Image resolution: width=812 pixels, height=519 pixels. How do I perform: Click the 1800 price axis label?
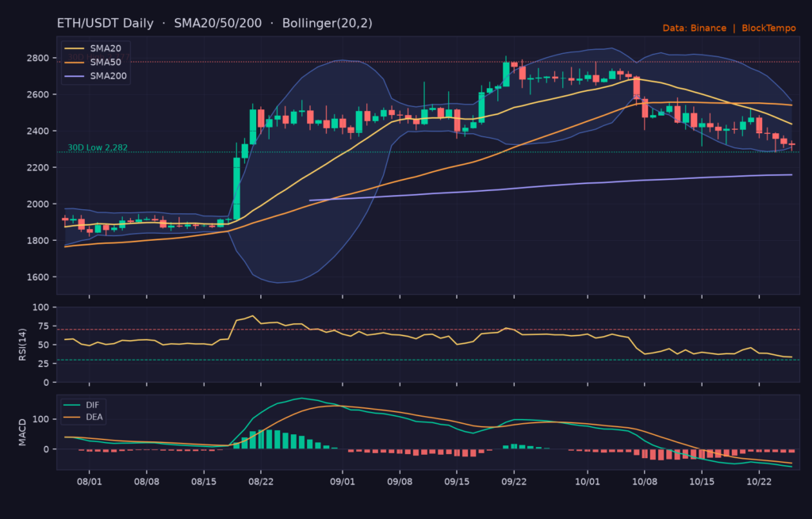tap(38, 241)
